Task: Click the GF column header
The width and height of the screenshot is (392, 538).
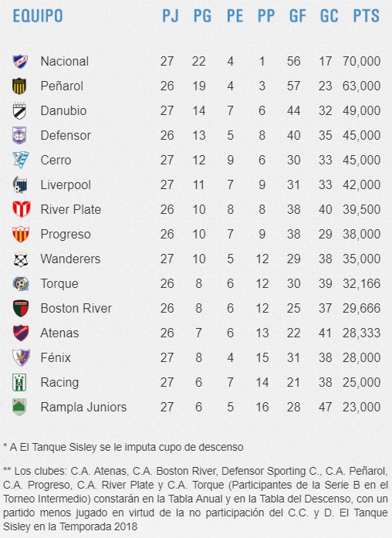Action: (297, 15)
